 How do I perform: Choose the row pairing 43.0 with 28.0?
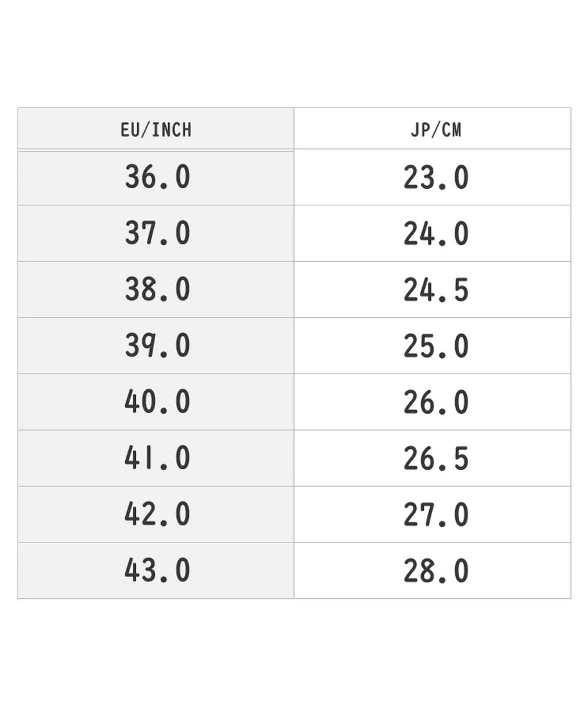(x=294, y=571)
